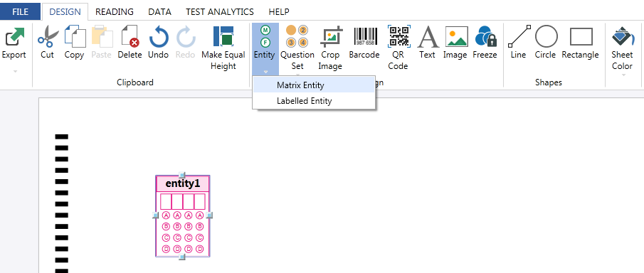Image resolution: width=644 pixels, height=273 pixels.
Task: Expand the Export dropdown arrow
Action: 15,72
